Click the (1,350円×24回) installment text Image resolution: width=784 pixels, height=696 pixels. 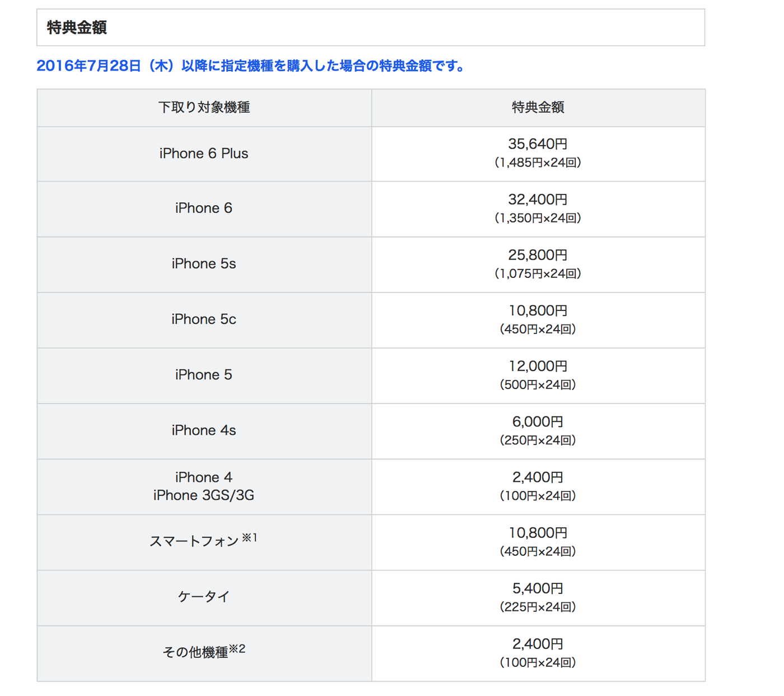click(538, 218)
